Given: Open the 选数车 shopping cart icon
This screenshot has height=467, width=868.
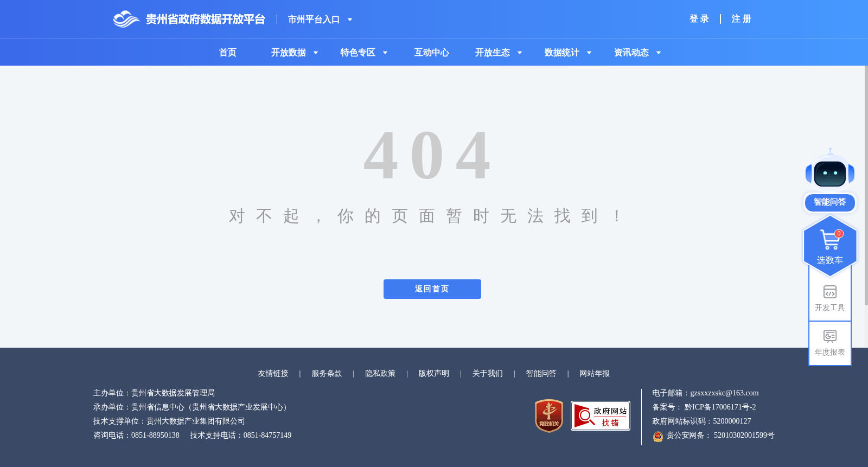Looking at the screenshot, I should (x=830, y=240).
